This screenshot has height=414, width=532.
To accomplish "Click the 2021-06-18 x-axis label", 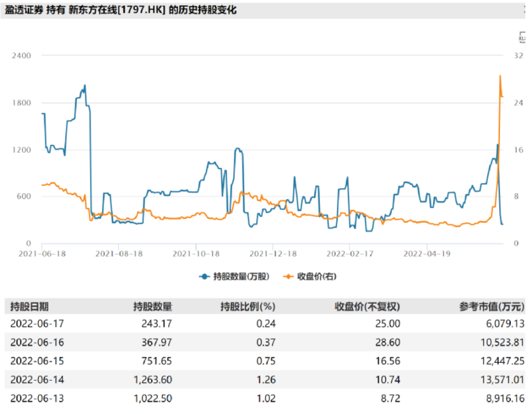I will pos(42,254).
